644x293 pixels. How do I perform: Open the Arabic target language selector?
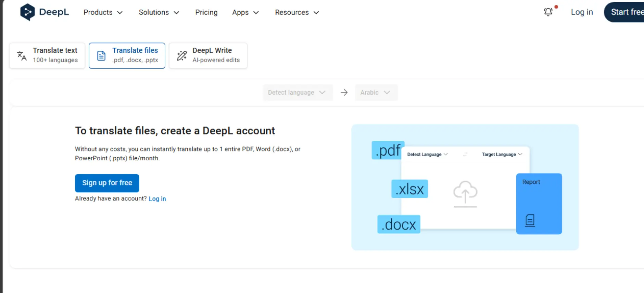coord(376,93)
